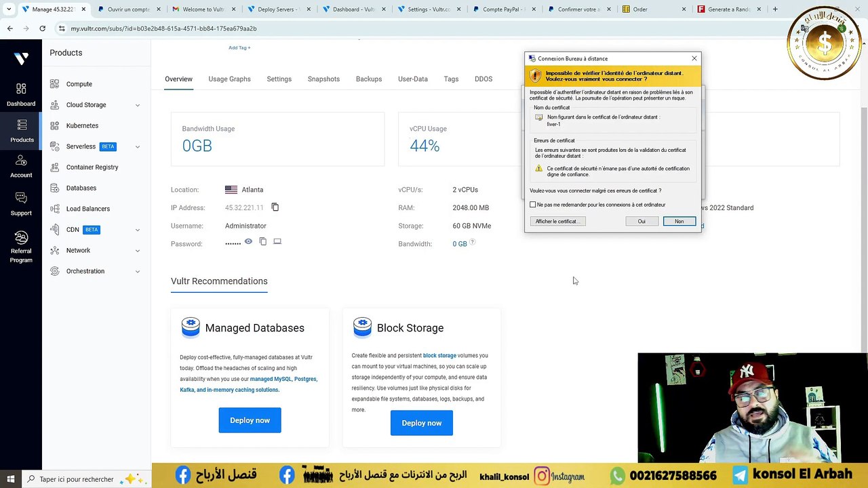Screen dimensions: 868x488
Task: Copy the IP address with the copy icon
Action: [275, 207]
